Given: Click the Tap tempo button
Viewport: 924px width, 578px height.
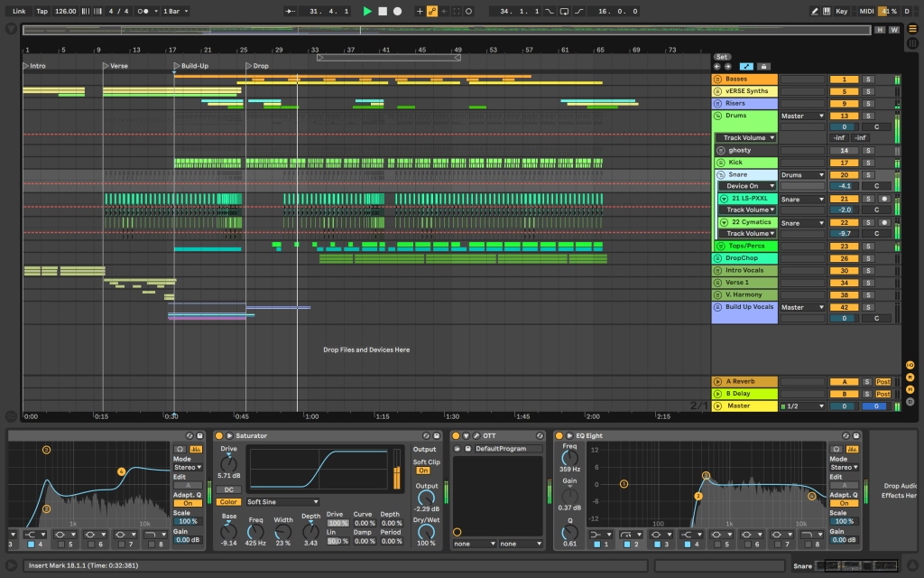Looking at the screenshot, I should 42,11.
